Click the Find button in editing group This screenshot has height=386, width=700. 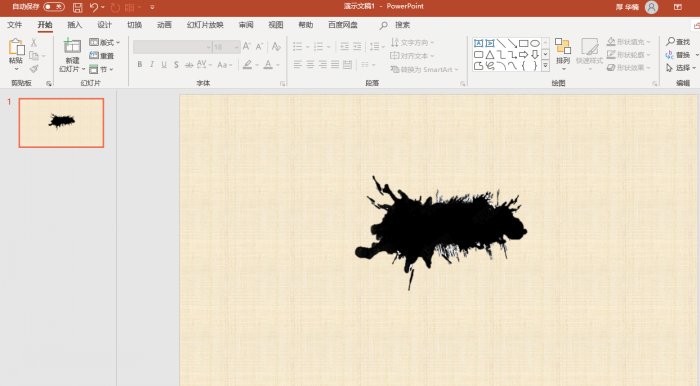[x=678, y=42]
